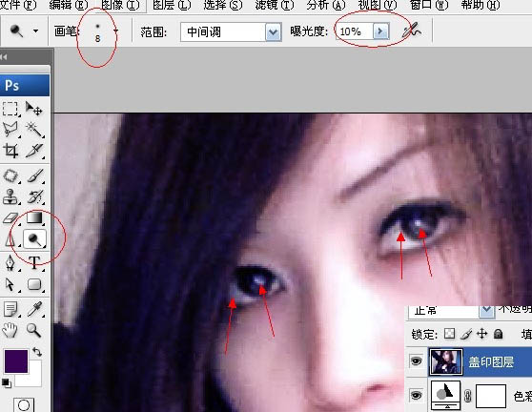This screenshot has width=532, height=412.
Task: Select the Eyedropper tool
Action: click(34, 309)
